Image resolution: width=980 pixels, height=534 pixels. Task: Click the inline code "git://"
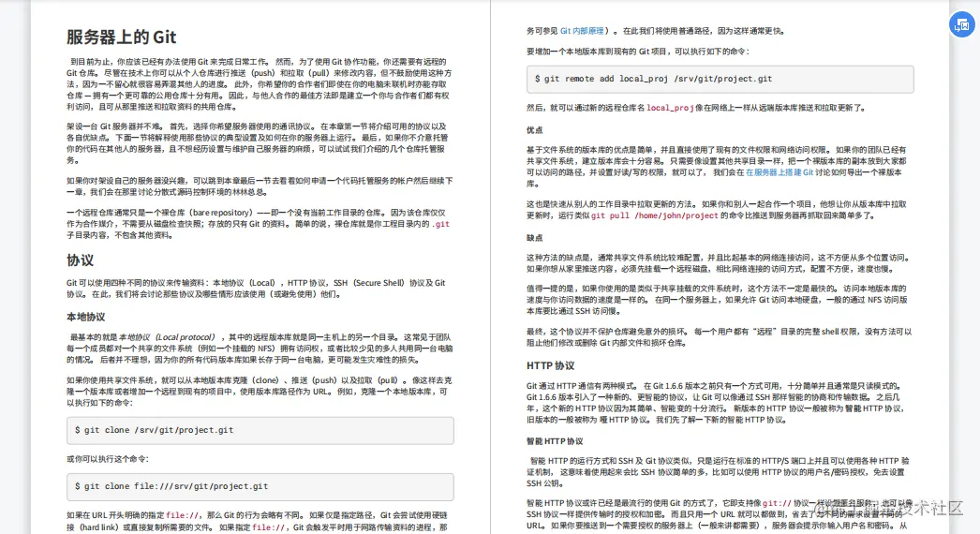(777, 503)
